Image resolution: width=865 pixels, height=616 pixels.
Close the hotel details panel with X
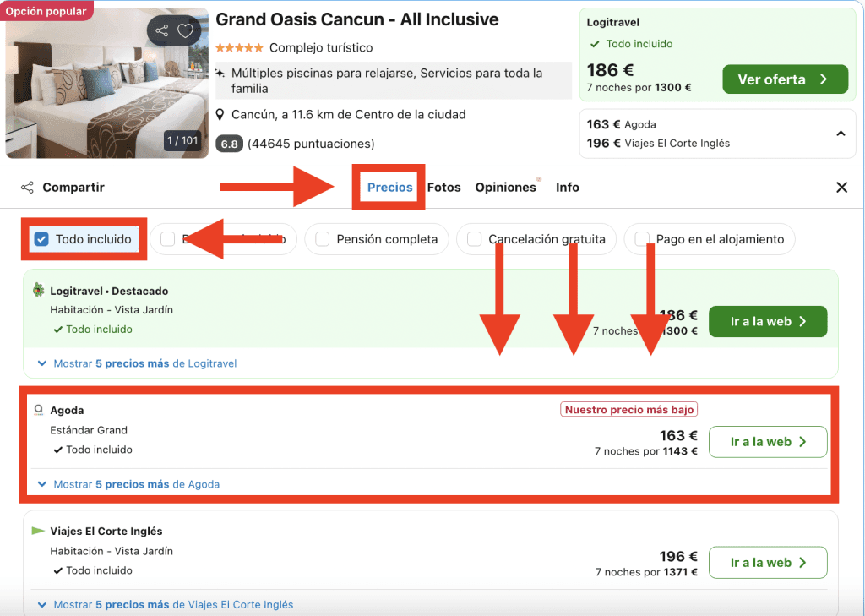(841, 188)
